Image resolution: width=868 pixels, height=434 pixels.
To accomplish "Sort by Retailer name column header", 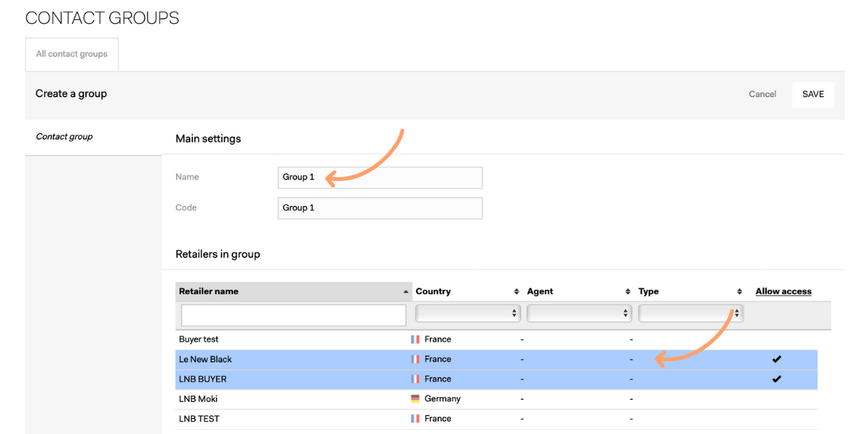I will click(294, 292).
